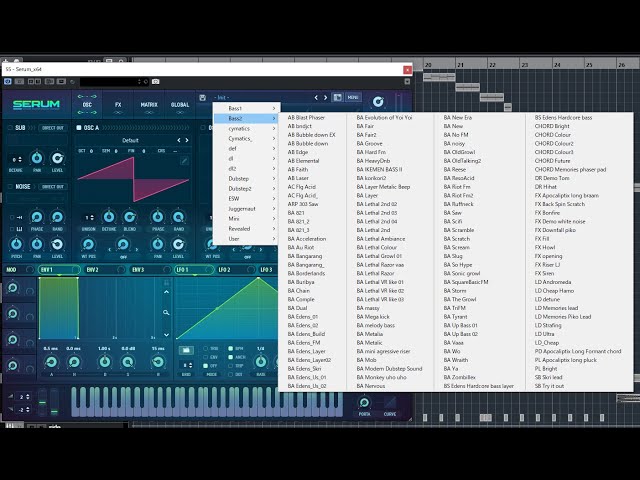The width and height of the screenshot is (640, 480).
Task: Expand the Revealed preset folder
Action: (x=247, y=229)
